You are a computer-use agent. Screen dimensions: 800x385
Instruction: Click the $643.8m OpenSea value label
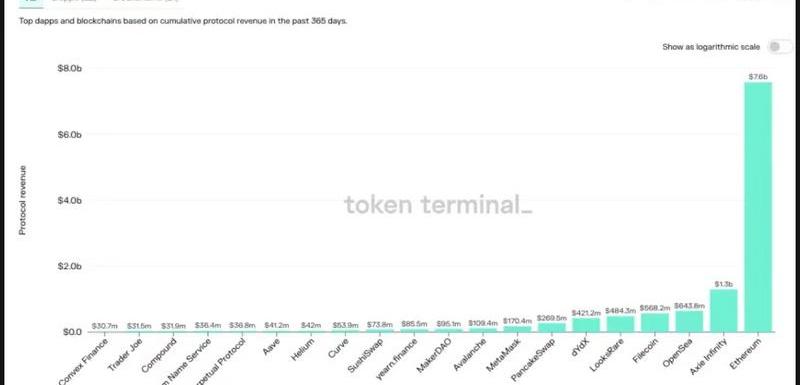point(689,306)
